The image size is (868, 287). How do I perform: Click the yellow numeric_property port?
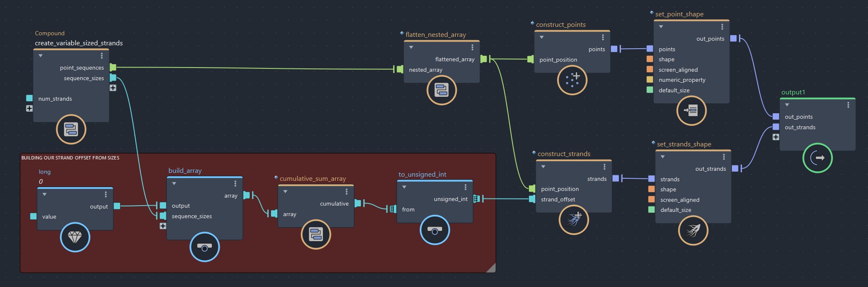(650, 79)
